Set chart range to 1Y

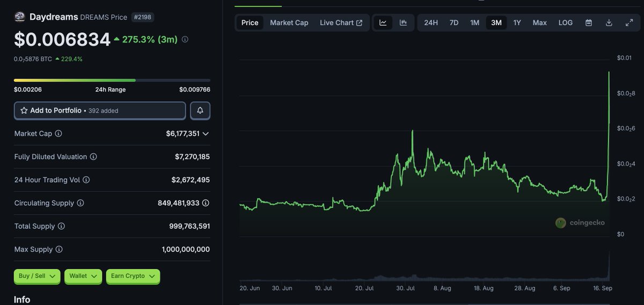click(x=517, y=23)
